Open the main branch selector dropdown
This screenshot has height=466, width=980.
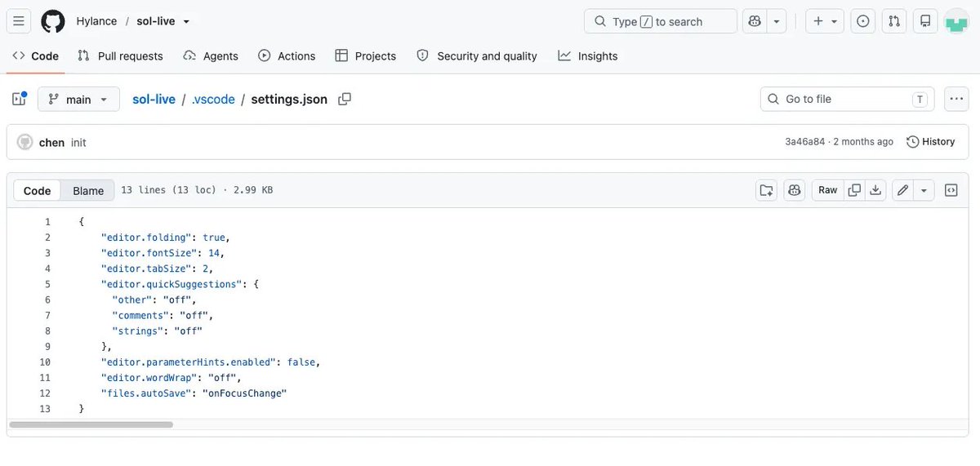pyautogui.click(x=78, y=99)
